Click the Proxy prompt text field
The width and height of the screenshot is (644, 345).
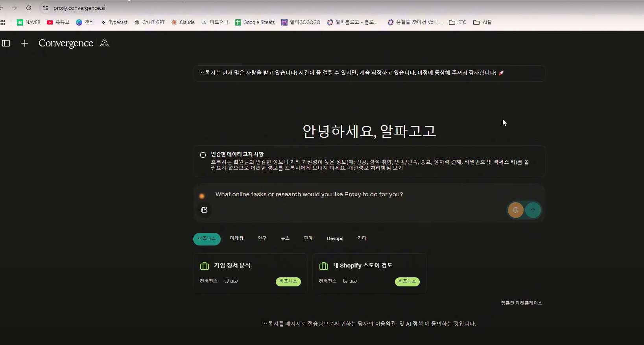(x=369, y=194)
